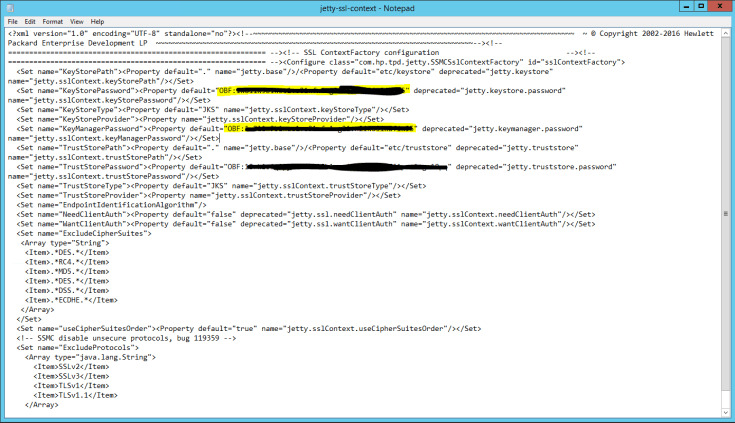Maximize the Notepad window
735x423 pixels.
click(x=701, y=7)
